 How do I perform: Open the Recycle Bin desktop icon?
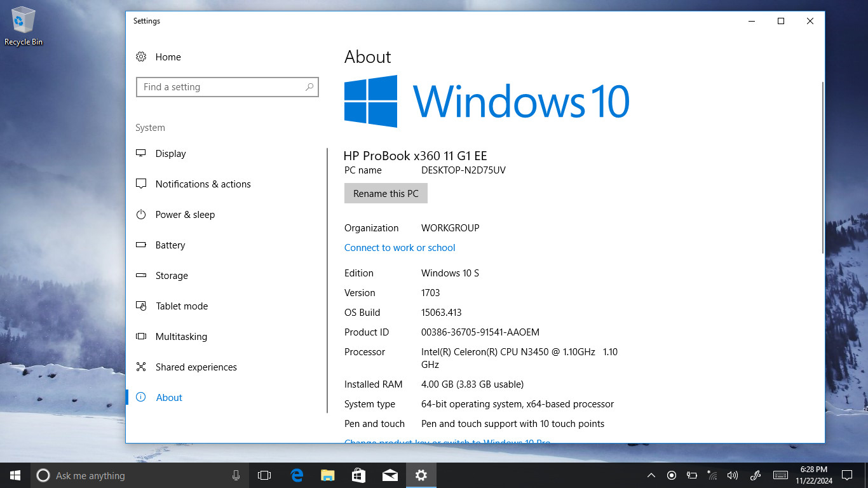(x=24, y=26)
